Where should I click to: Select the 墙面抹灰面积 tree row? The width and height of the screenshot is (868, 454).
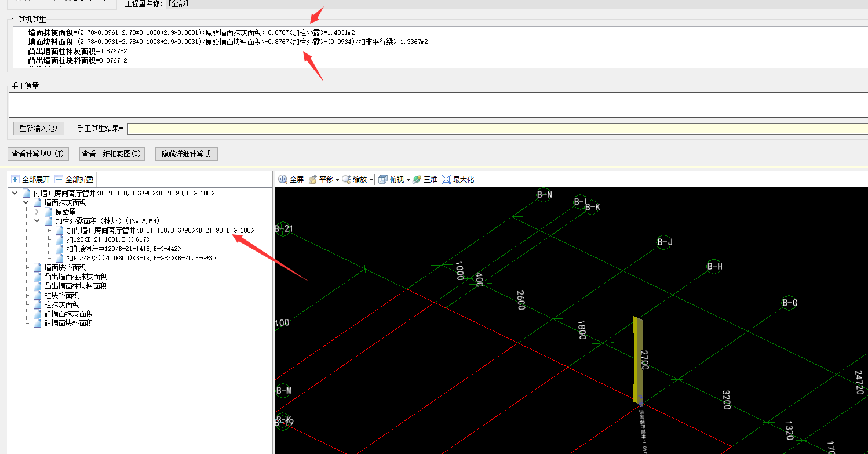tap(65, 202)
